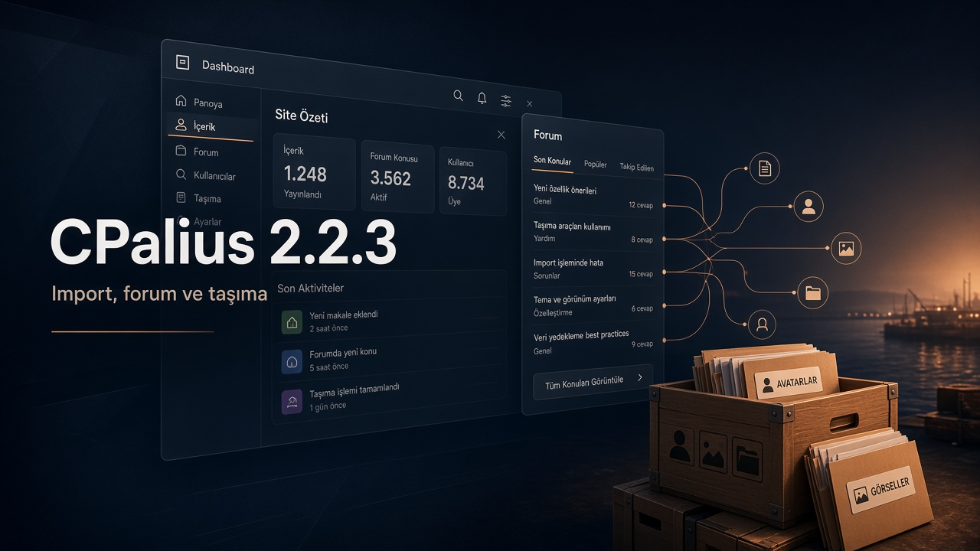Viewport: 980px width, 551px height.
Task: Click the arrow on Tüm Konuları Görüntüle
Action: coord(640,377)
